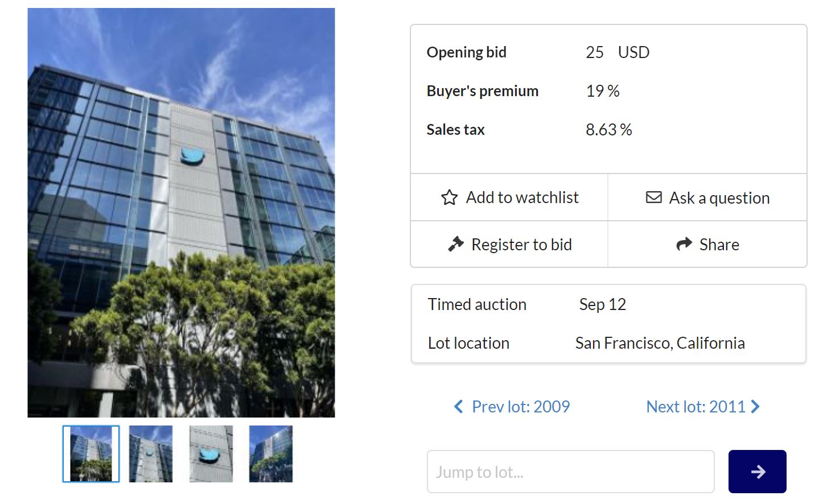Open the main building photo
The height and width of the screenshot is (504, 823).
(181, 213)
